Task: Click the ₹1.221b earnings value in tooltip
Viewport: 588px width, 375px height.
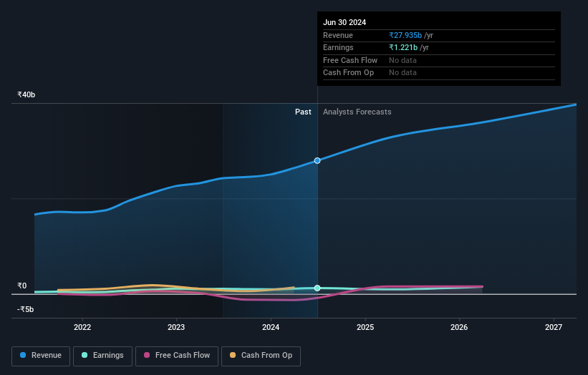Action: pos(403,47)
